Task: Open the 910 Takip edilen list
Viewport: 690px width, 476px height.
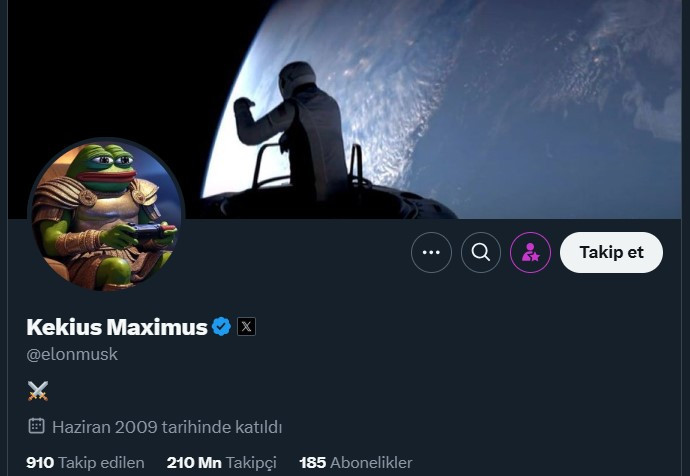Action: 85,462
